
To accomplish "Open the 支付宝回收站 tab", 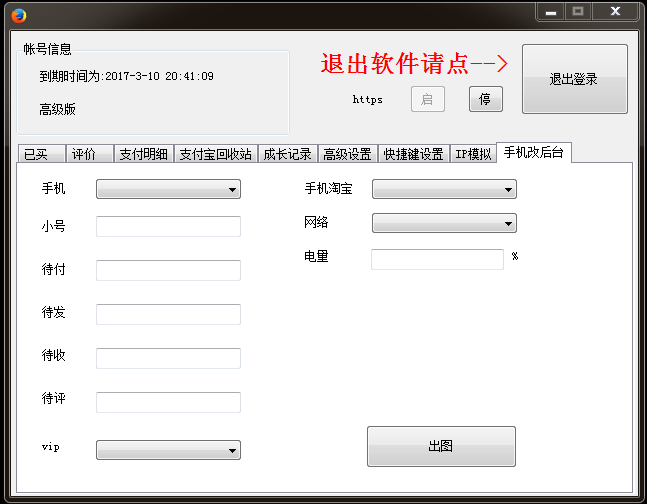I will coord(216,154).
